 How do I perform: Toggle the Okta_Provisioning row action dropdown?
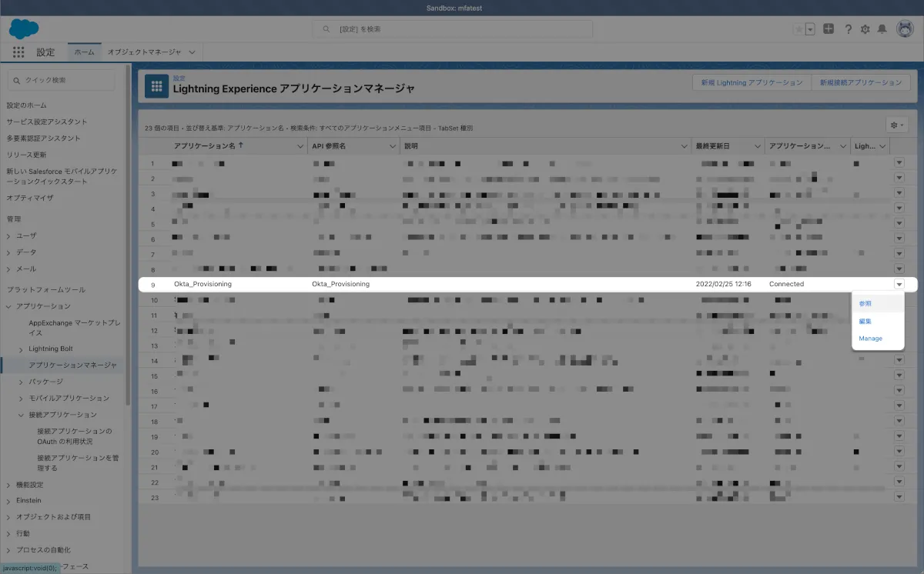(x=899, y=284)
